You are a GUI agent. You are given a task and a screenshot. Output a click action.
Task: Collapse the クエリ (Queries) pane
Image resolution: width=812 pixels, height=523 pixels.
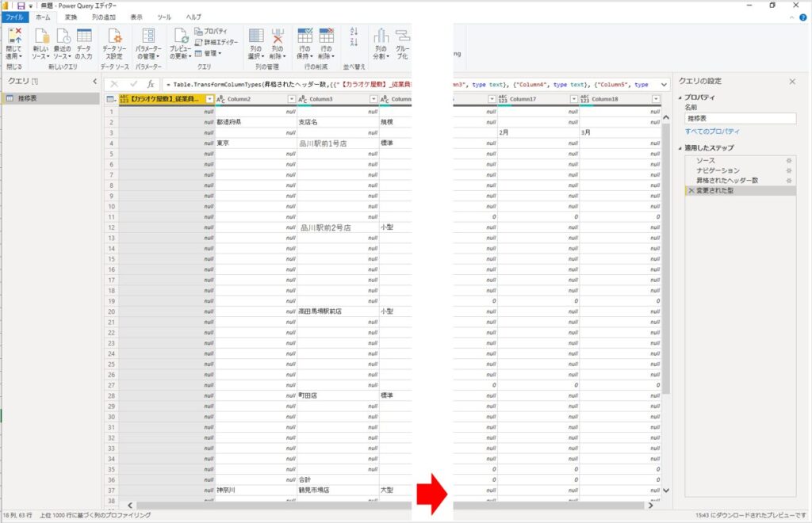tap(94, 82)
